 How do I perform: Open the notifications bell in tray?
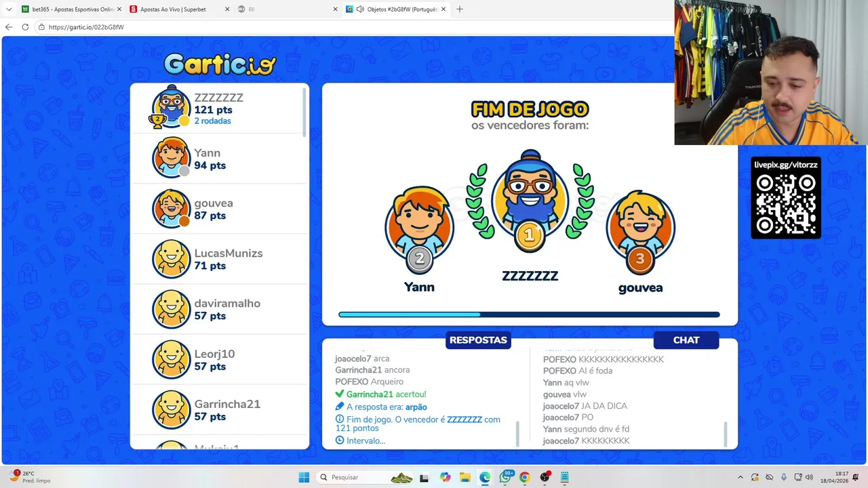click(x=856, y=477)
